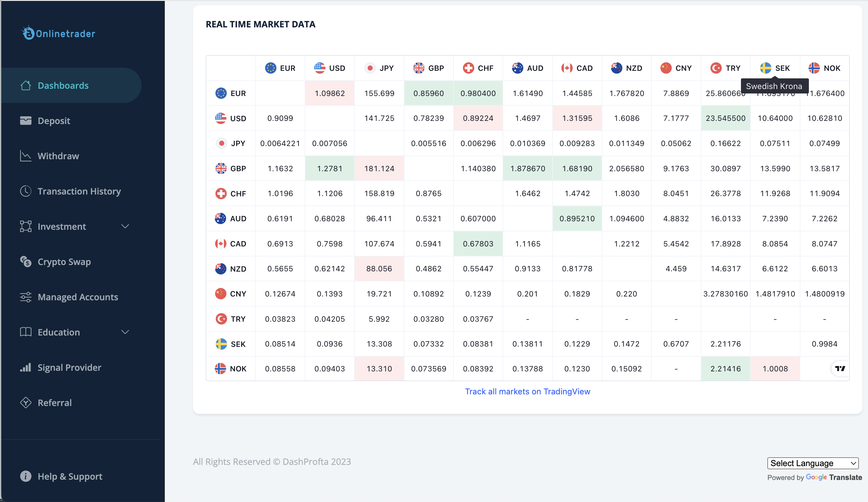
Task: Click the Withdraw chart icon
Action: tap(25, 156)
